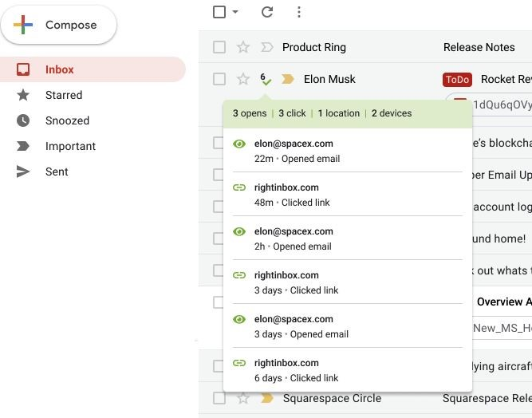Select the Elon Musk email checkbox
This screenshot has height=418, width=532.
point(219,79)
